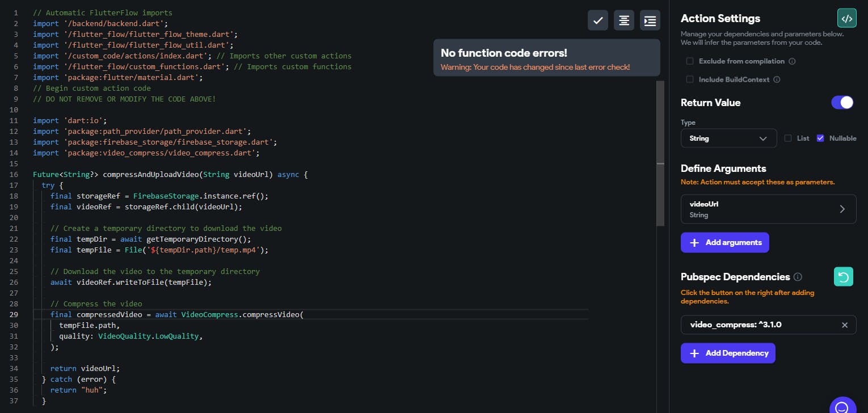Click the green refresh dependencies icon
This screenshot has width=868, height=413.
pos(844,277)
